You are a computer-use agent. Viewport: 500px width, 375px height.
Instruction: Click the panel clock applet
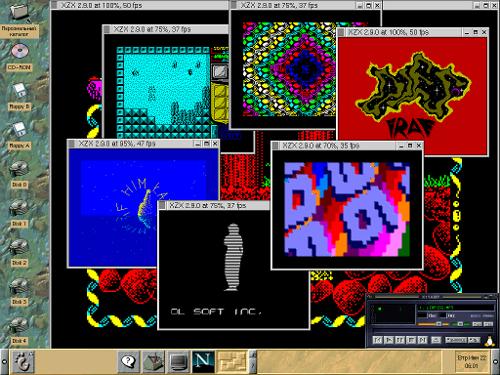(472, 362)
